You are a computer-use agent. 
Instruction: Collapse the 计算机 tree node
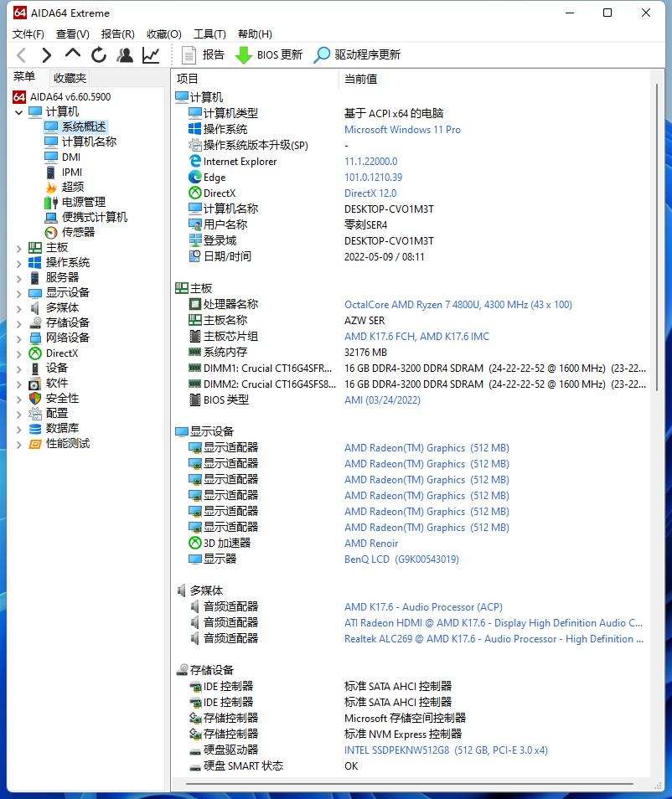point(19,112)
